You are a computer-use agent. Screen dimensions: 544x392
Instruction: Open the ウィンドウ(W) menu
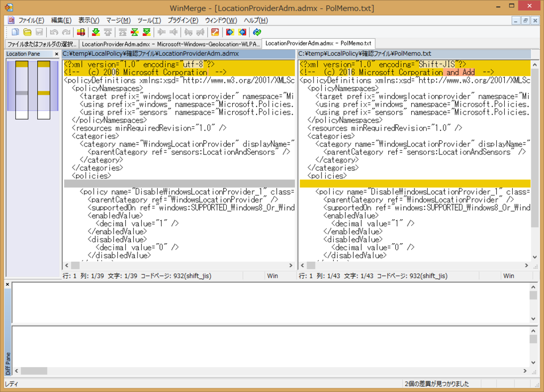[221, 20]
